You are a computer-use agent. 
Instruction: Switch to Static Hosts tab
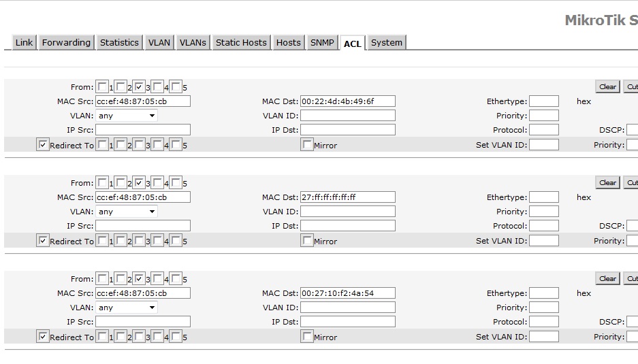click(x=241, y=42)
